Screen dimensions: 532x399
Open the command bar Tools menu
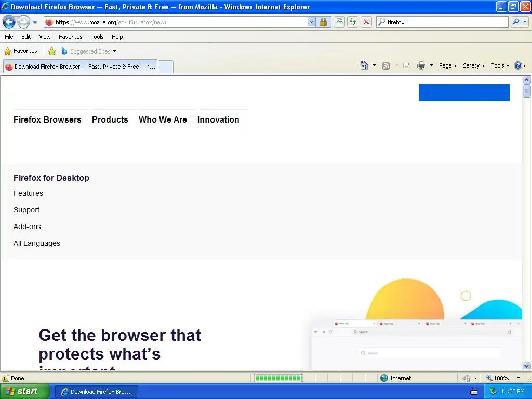[x=500, y=65]
